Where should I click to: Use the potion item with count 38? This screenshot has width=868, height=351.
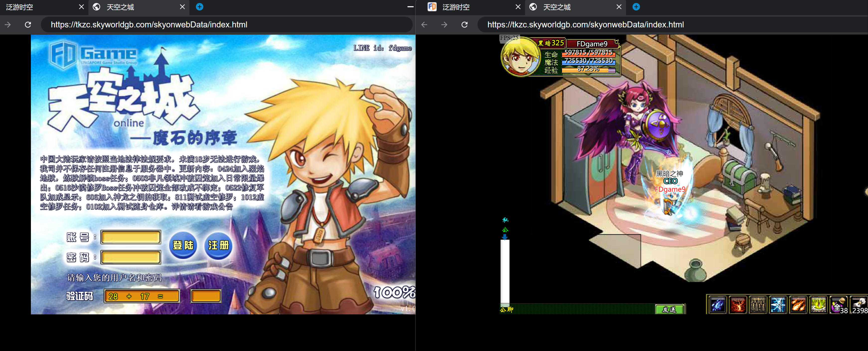point(838,305)
